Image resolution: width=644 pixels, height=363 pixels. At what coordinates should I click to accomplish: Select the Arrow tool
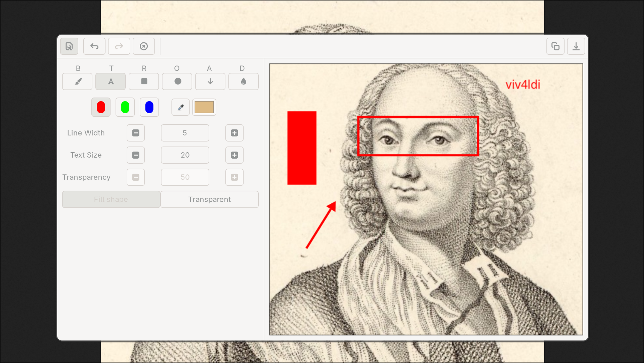click(x=210, y=82)
